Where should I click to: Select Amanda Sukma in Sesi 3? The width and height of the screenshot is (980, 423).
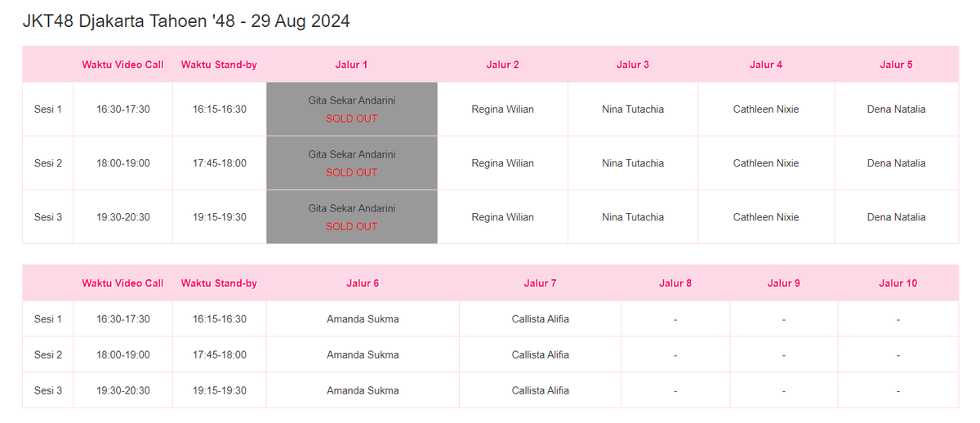363,391
